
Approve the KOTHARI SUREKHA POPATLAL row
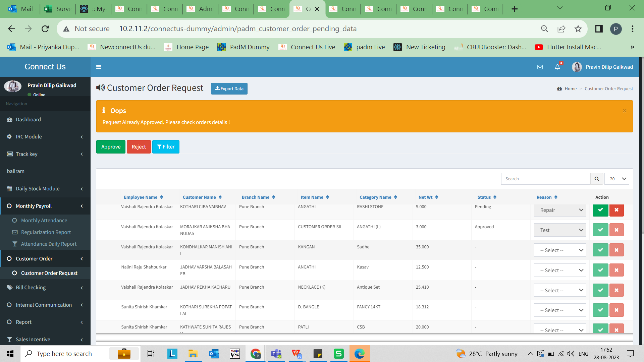tap(600, 310)
